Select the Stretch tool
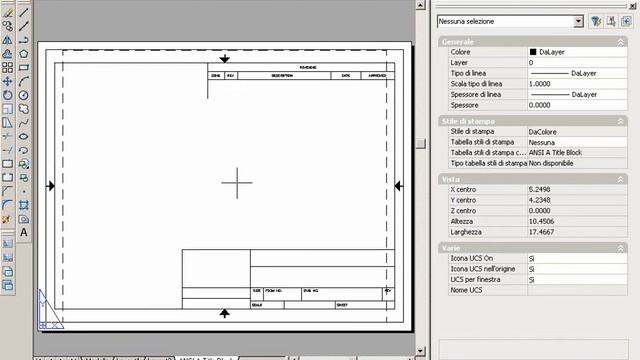Image resolution: width=640 pixels, height=360 pixels. [7, 122]
